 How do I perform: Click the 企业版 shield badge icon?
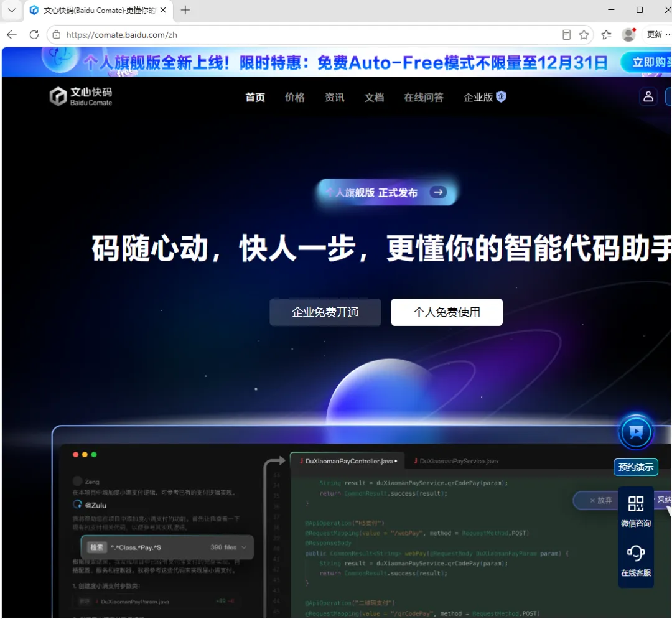501,97
